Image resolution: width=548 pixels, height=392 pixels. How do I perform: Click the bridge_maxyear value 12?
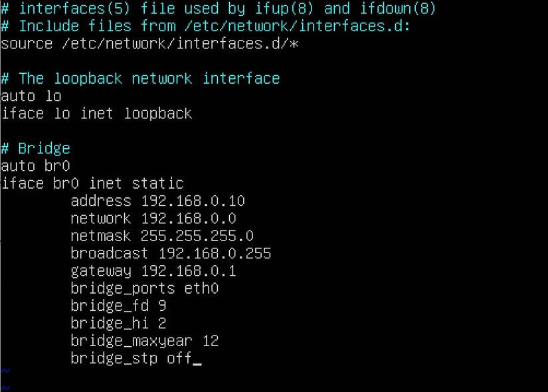click(210, 341)
